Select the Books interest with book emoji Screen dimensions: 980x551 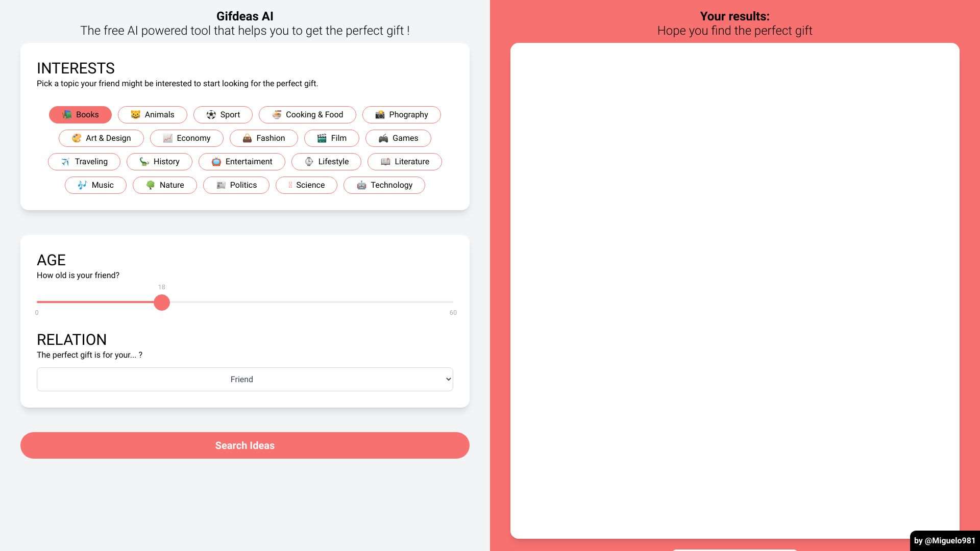pyautogui.click(x=80, y=114)
